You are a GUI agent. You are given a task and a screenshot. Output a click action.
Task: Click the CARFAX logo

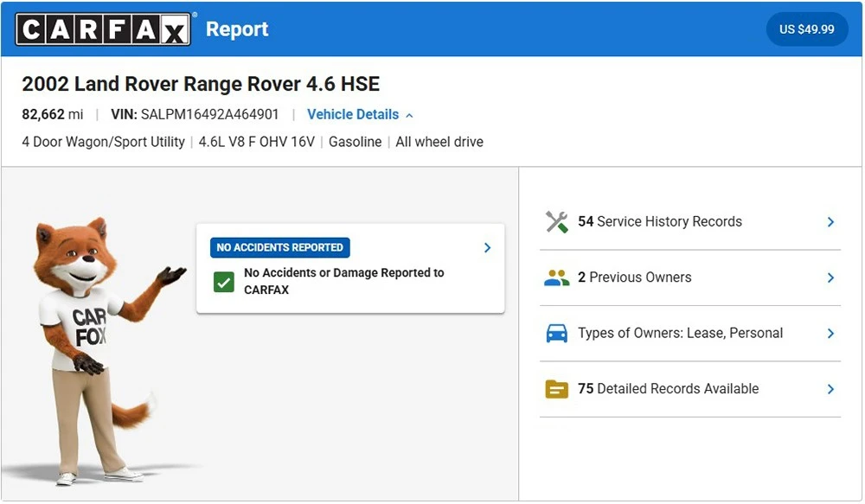pyautogui.click(x=103, y=29)
